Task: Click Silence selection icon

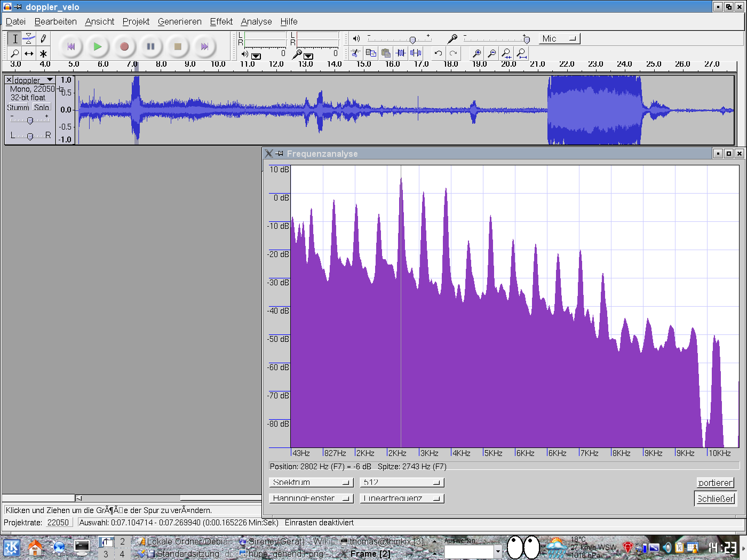Action: tap(416, 53)
